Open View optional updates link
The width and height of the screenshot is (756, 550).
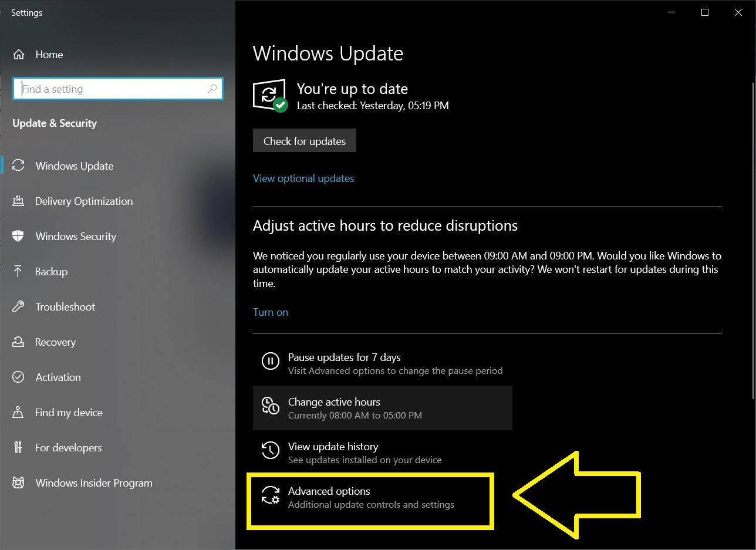[x=303, y=178]
